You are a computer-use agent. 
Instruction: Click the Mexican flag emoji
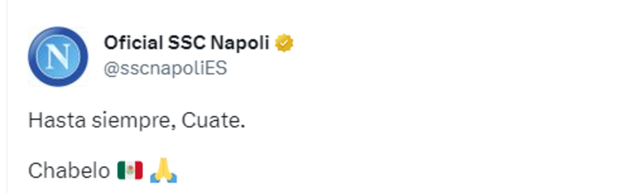pyautogui.click(x=130, y=171)
